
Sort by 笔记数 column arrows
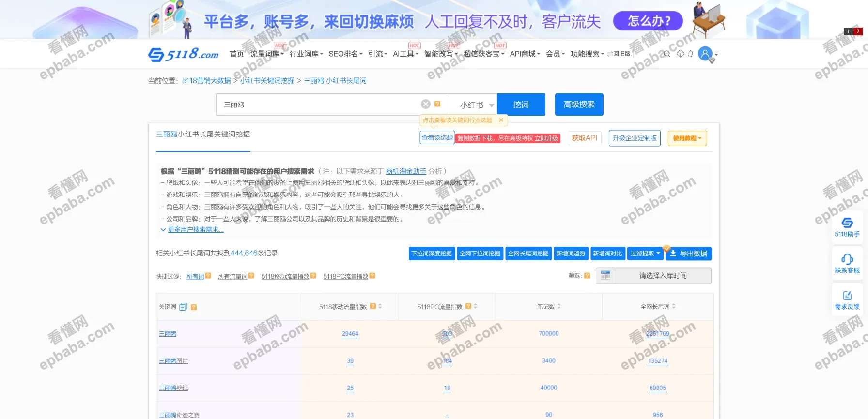pyautogui.click(x=559, y=306)
